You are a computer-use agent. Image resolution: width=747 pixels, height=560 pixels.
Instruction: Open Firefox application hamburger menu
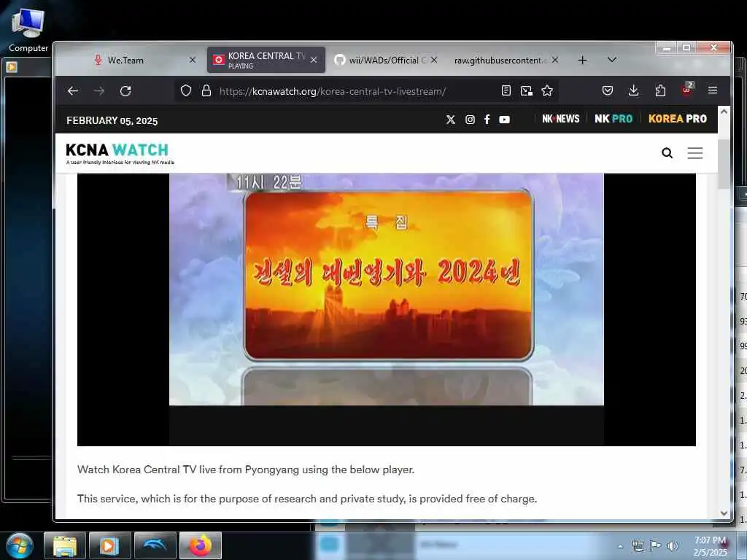tap(713, 90)
